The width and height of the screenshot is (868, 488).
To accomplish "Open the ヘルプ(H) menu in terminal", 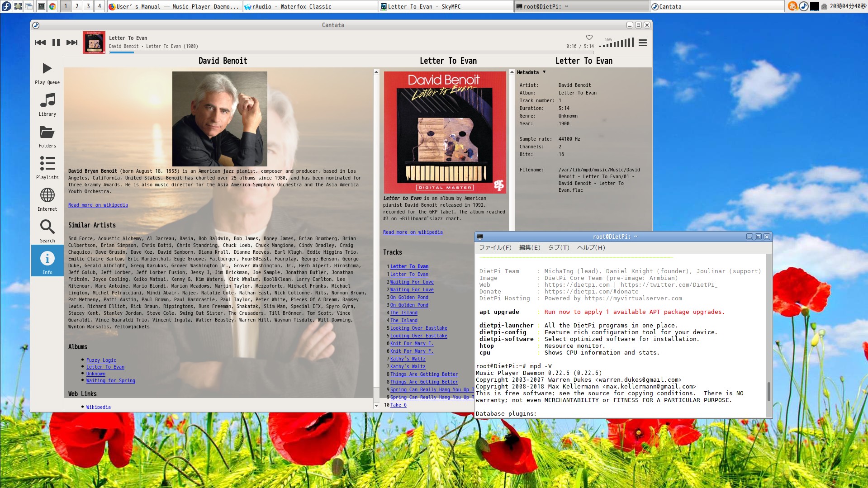I will coord(591,247).
